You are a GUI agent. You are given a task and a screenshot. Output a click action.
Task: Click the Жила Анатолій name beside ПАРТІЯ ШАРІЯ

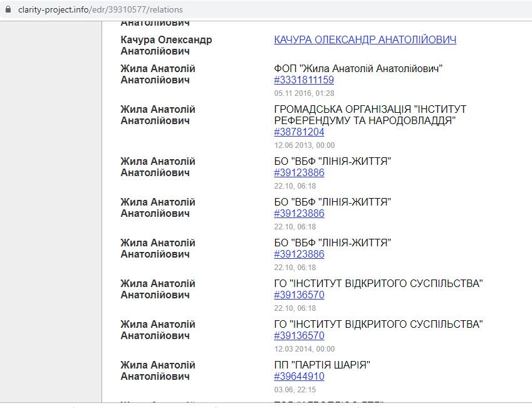point(157,370)
